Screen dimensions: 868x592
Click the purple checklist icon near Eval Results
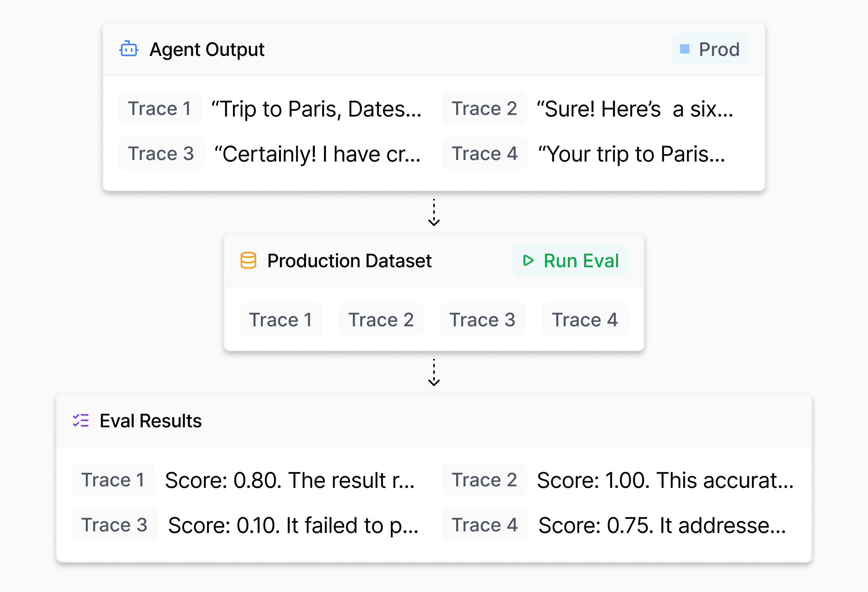tap(81, 421)
